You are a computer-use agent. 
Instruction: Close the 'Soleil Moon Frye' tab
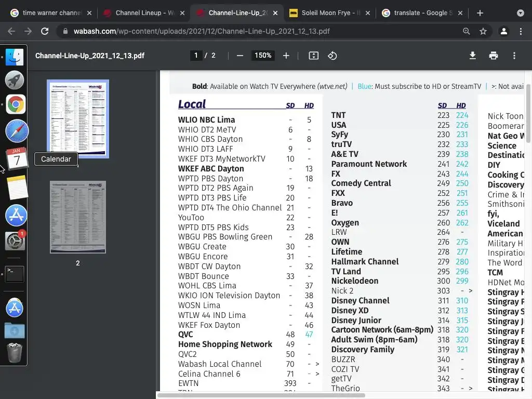pyautogui.click(x=368, y=13)
